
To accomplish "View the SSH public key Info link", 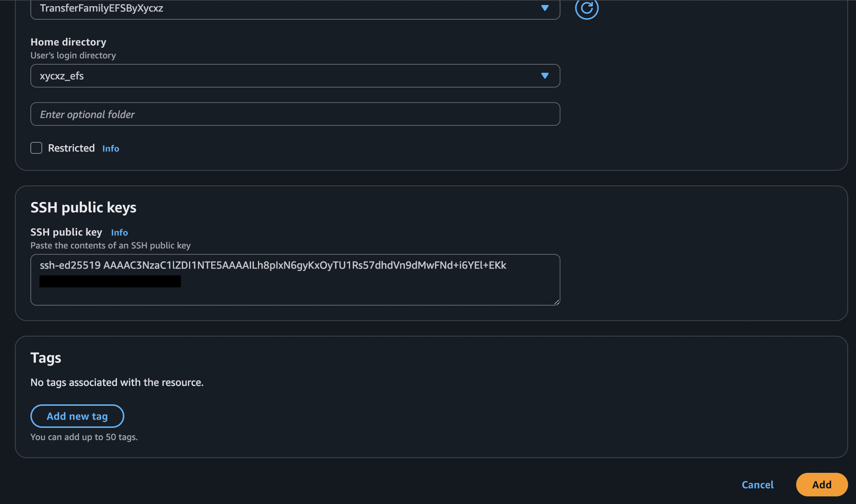I will (119, 232).
